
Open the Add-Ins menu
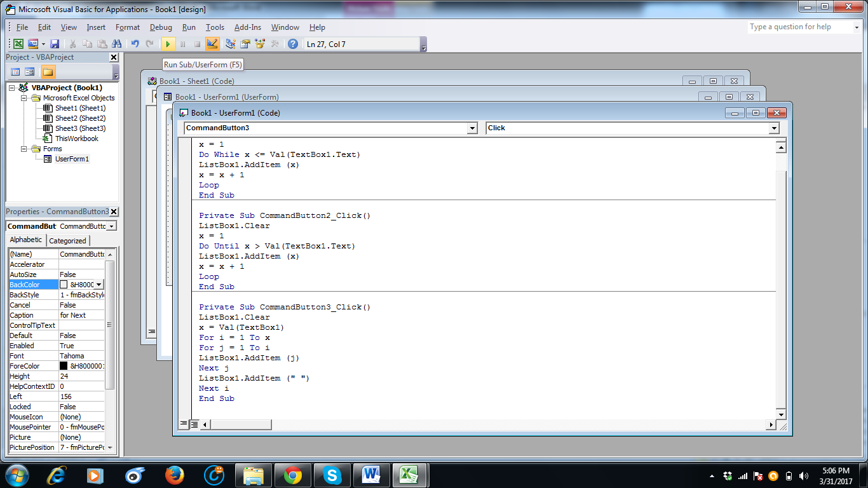point(248,27)
